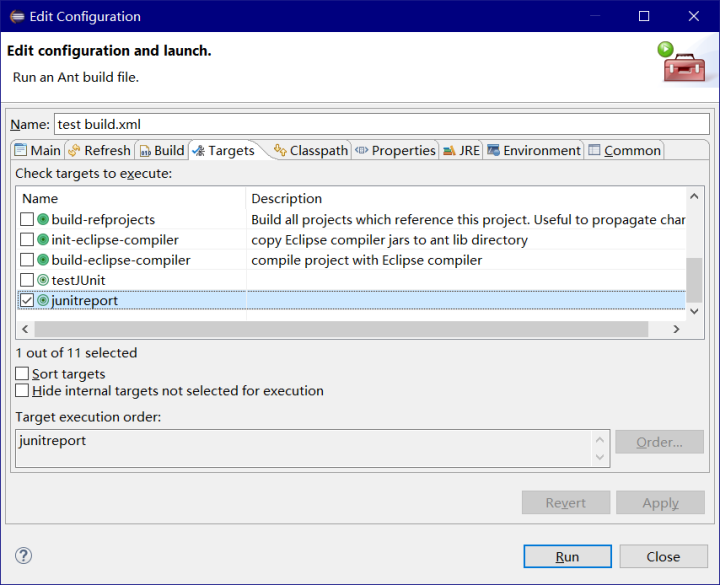The width and height of the screenshot is (720, 585).
Task: Click targets list scroll up arrow
Action: pyautogui.click(x=694, y=197)
